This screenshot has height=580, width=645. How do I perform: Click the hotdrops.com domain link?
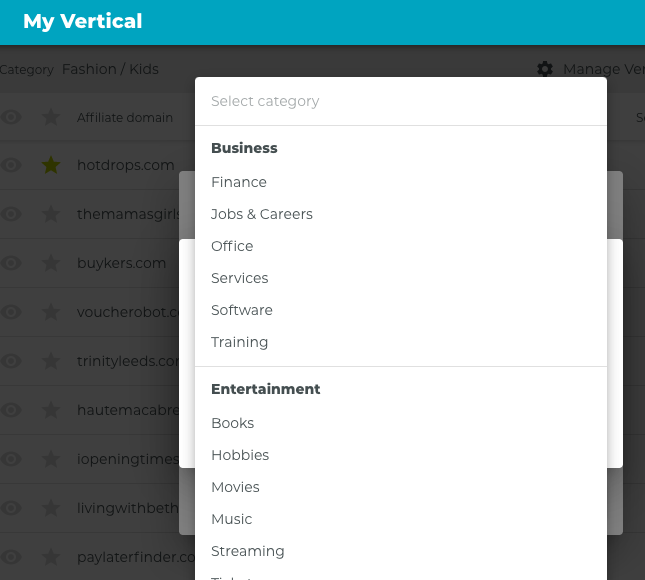point(125,166)
